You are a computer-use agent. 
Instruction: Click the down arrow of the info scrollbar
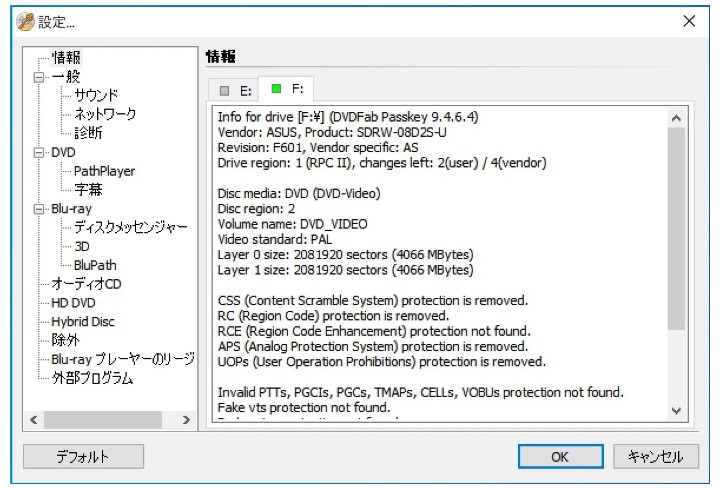[x=676, y=411]
